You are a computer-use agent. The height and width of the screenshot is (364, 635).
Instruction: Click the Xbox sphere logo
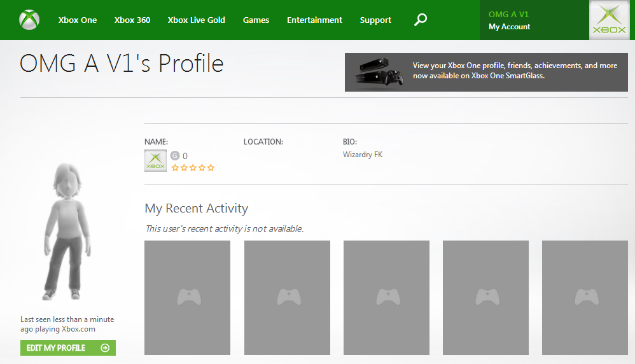(29, 20)
